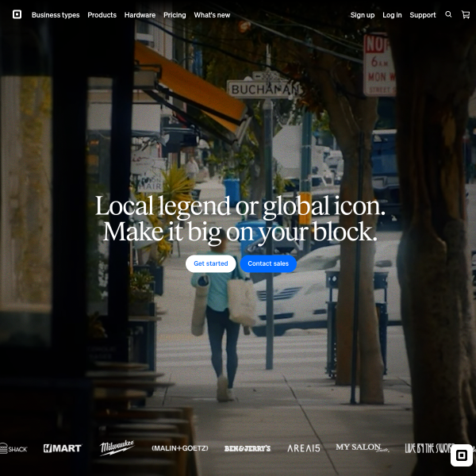Click the Contact sales button
The width and height of the screenshot is (476, 476).
click(x=268, y=263)
